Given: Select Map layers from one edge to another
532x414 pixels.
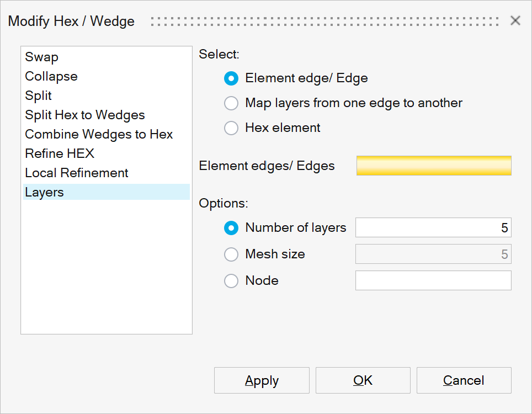Looking at the screenshot, I should click(231, 103).
